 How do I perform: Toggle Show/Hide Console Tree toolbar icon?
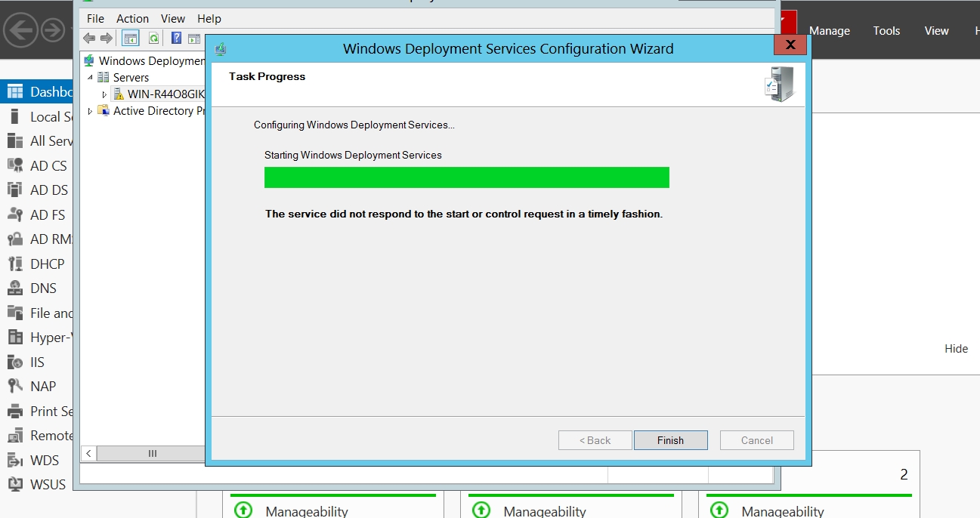(x=130, y=38)
